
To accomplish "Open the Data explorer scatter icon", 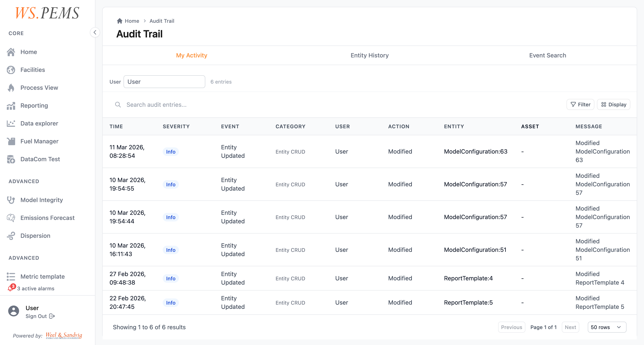I will tap(11, 123).
